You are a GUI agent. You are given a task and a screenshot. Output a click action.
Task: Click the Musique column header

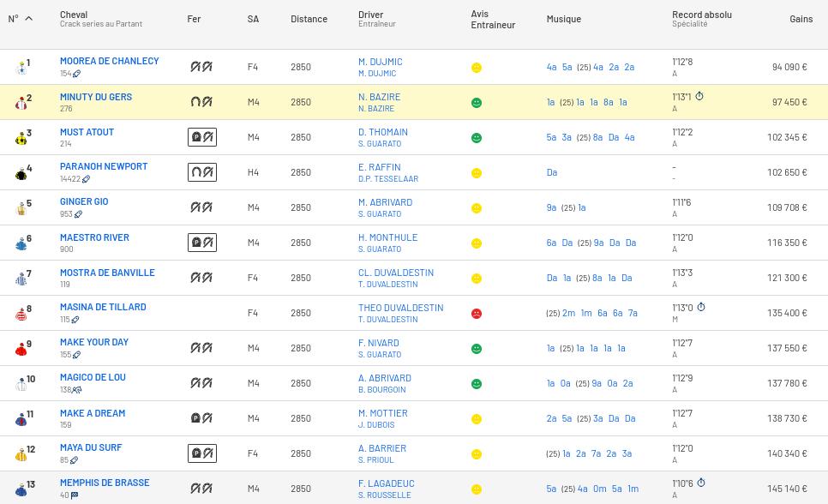[563, 19]
